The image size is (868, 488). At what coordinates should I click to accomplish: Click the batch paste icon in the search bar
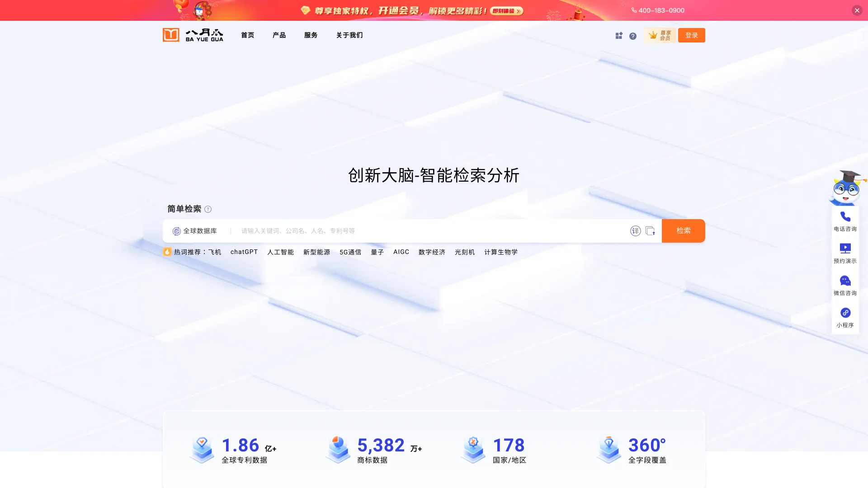click(x=651, y=230)
